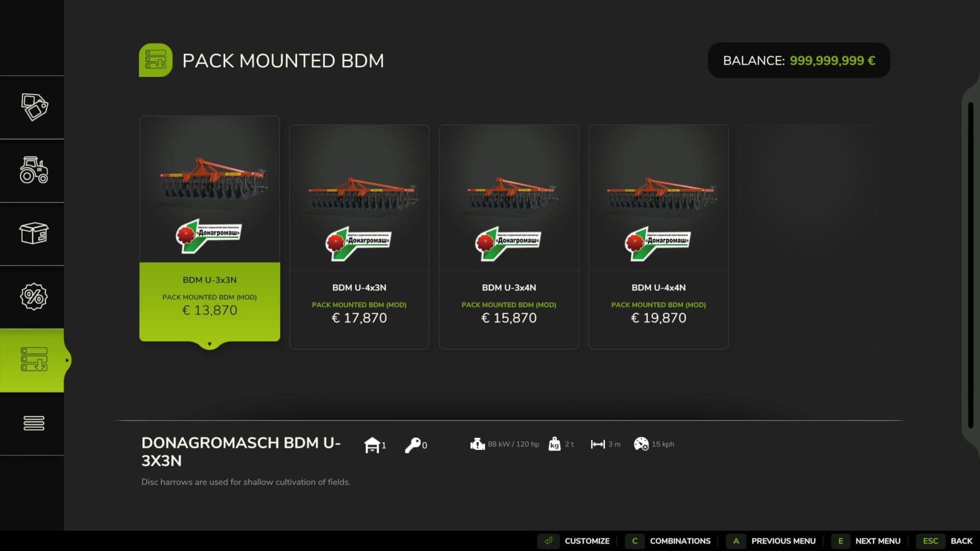
Task: Select the BDM U-4x4N item card
Action: (658, 237)
